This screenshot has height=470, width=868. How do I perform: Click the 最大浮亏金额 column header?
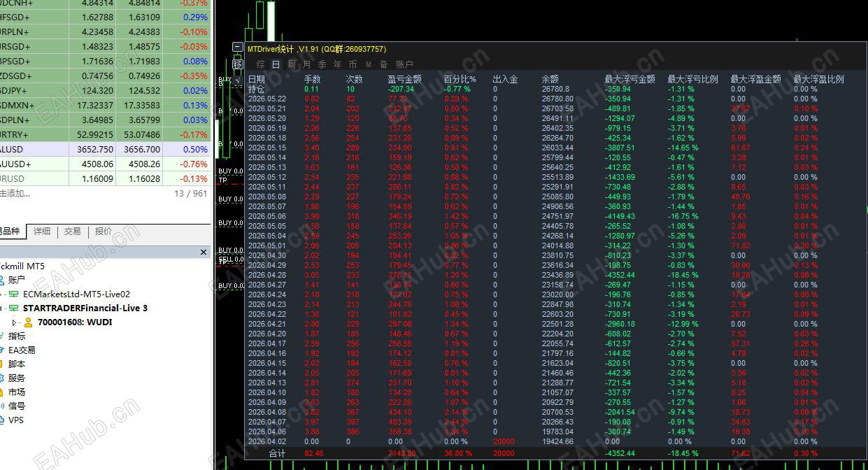630,80
